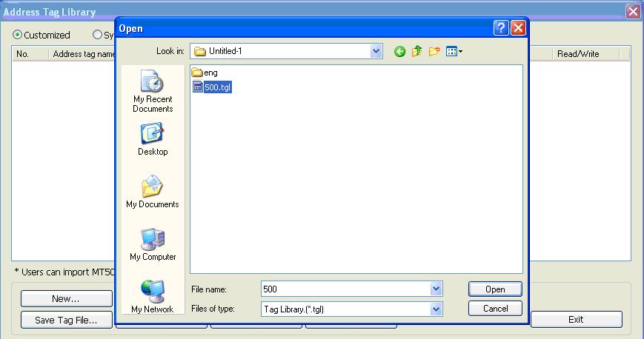This screenshot has width=644, height=339.
Task: Open the View menu icon
Action: [454, 51]
